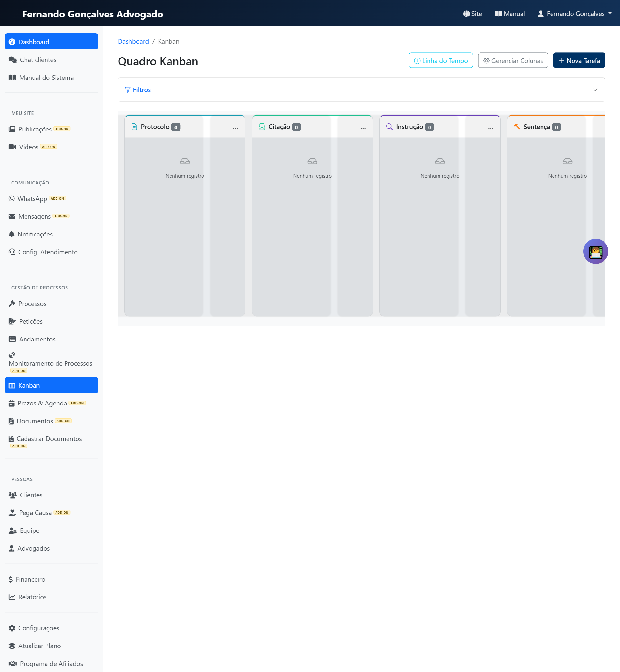
Task: Click Gerenciar Colunas button
Action: (x=513, y=60)
